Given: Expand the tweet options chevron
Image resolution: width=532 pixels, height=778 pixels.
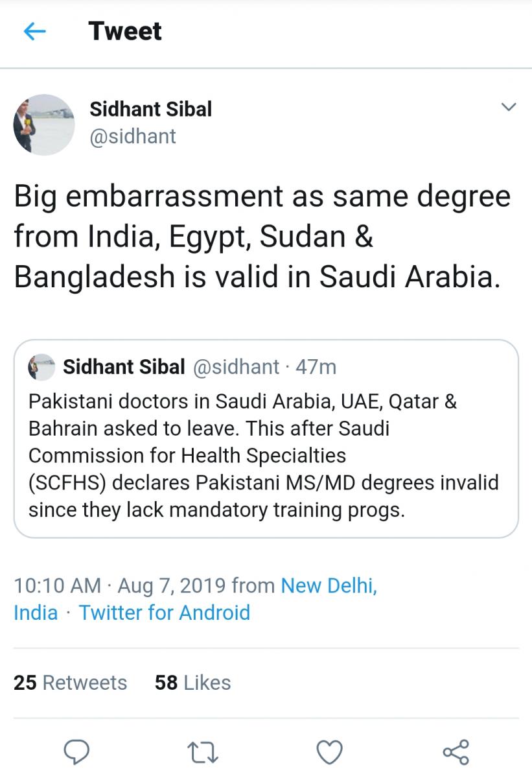Looking at the screenshot, I should click(509, 107).
